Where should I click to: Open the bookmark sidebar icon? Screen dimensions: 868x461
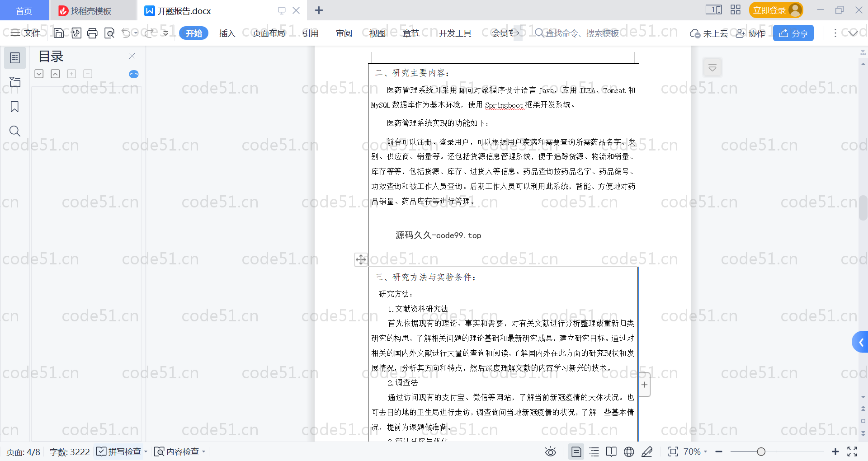tap(15, 107)
